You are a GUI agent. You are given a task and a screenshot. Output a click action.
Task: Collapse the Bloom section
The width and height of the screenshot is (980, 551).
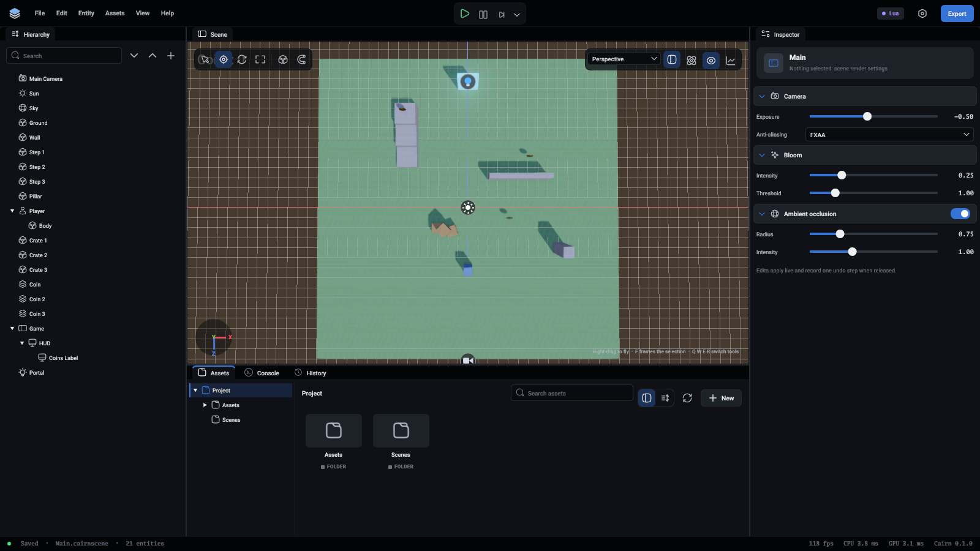click(762, 155)
